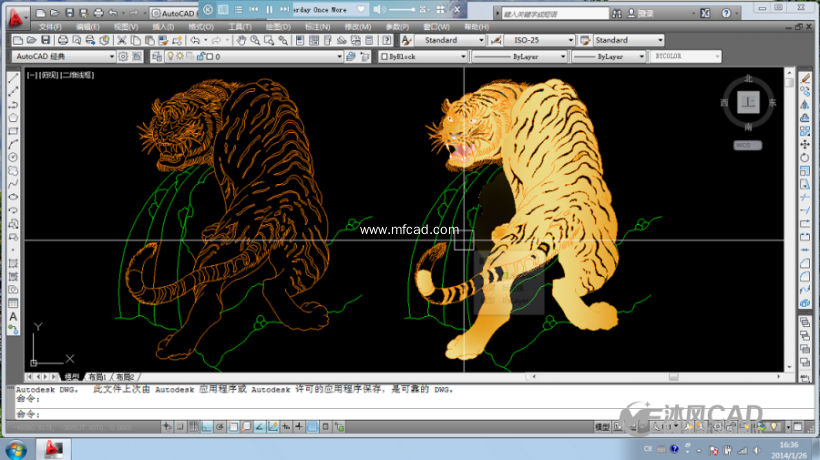
Task: Select the Move tool in Modify toolbar
Action: (805, 144)
